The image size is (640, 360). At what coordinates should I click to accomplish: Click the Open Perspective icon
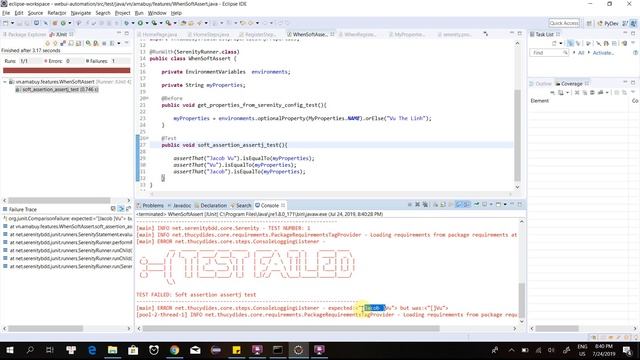click(x=589, y=23)
